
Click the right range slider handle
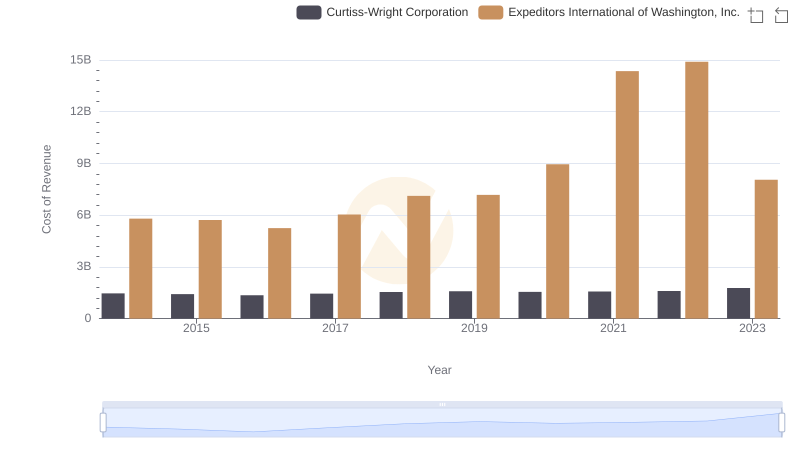[x=782, y=422]
